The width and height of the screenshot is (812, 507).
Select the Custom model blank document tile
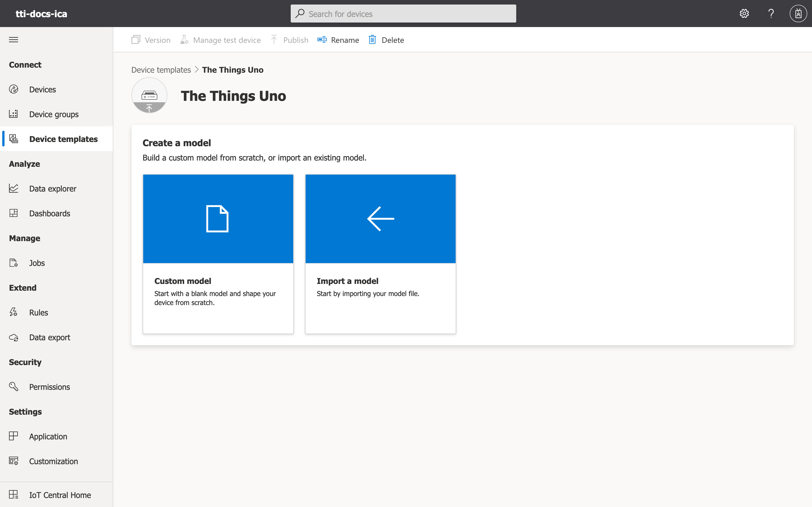tap(218, 219)
